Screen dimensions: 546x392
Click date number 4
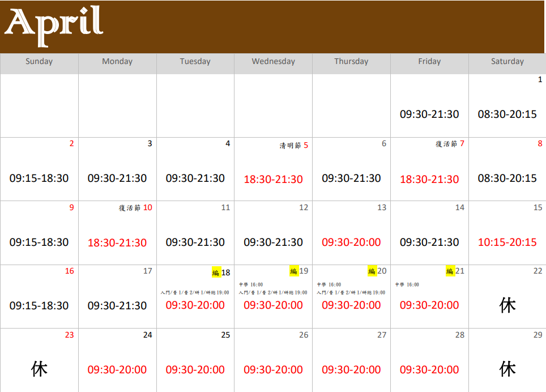pyautogui.click(x=228, y=143)
